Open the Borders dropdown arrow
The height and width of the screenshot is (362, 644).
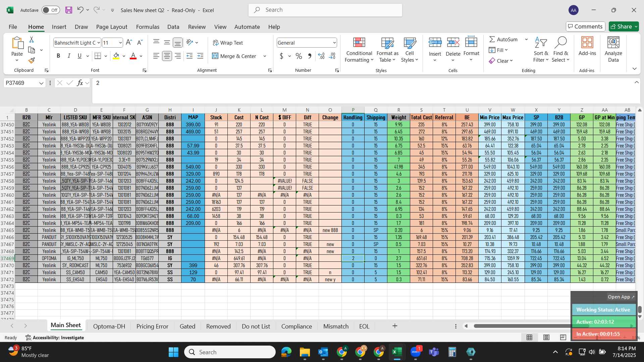click(x=106, y=56)
